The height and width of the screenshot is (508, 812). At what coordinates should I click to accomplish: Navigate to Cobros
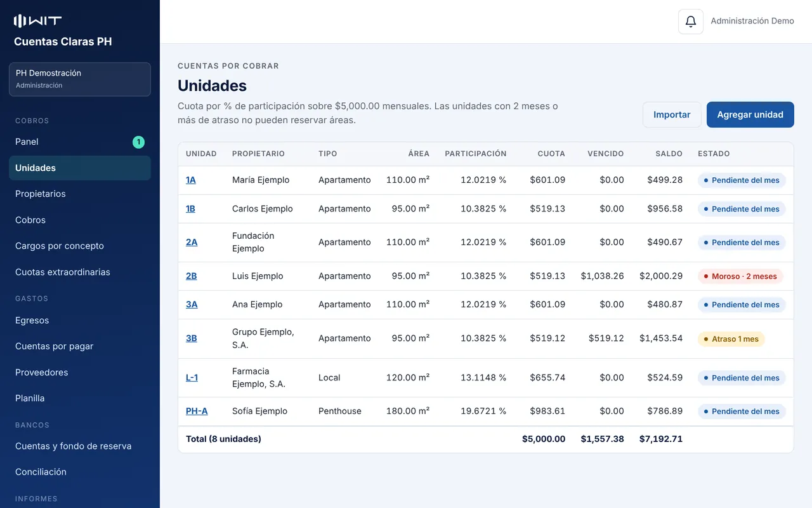pyautogui.click(x=80, y=220)
